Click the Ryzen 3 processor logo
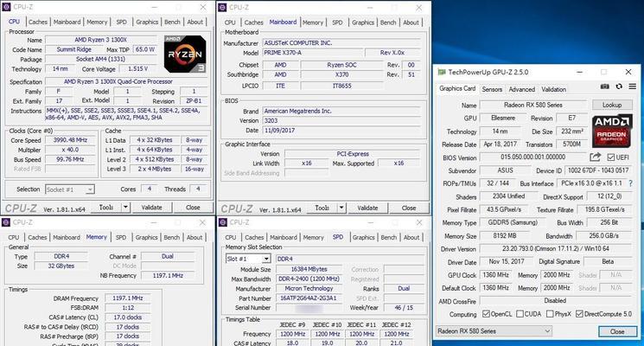Screen dimensions: 644x346 pyautogui.click(x=185, y=54)
